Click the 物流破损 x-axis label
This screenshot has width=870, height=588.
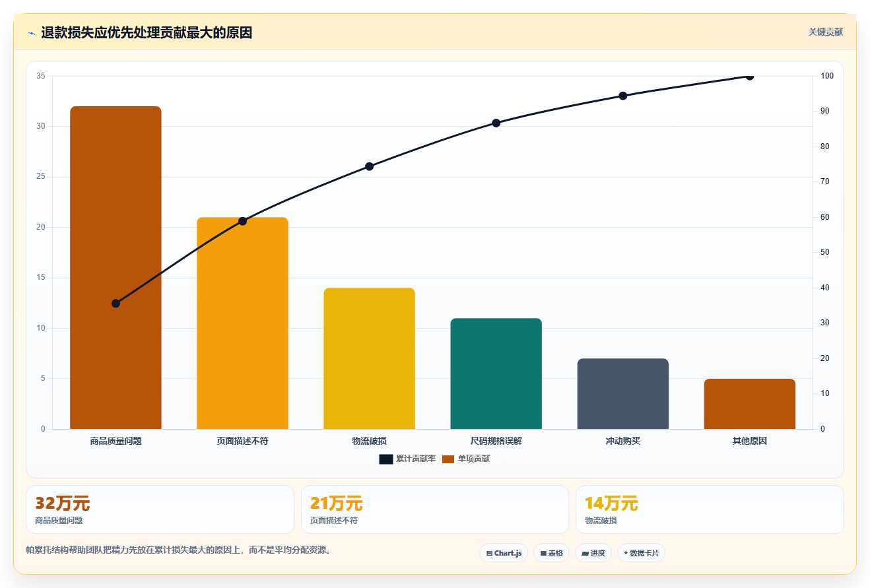click(369, 441)
